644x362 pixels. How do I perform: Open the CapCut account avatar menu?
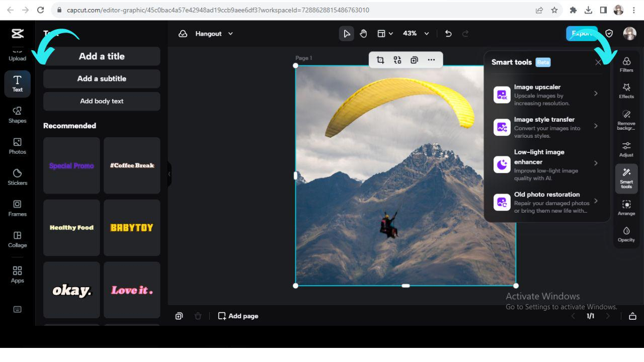[x=629, y=34]
